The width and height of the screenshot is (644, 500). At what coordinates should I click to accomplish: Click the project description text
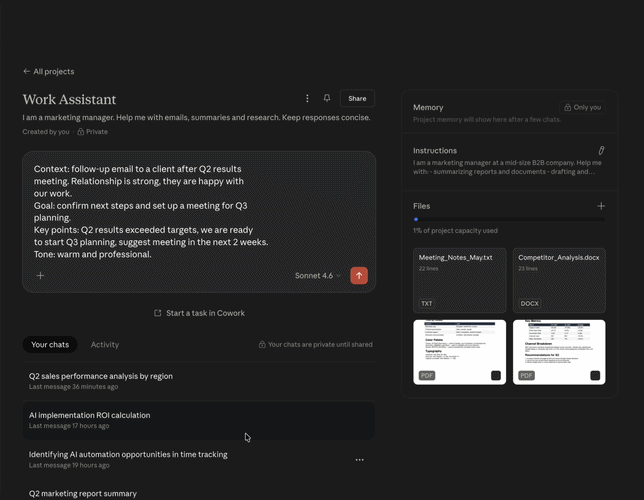196,118
